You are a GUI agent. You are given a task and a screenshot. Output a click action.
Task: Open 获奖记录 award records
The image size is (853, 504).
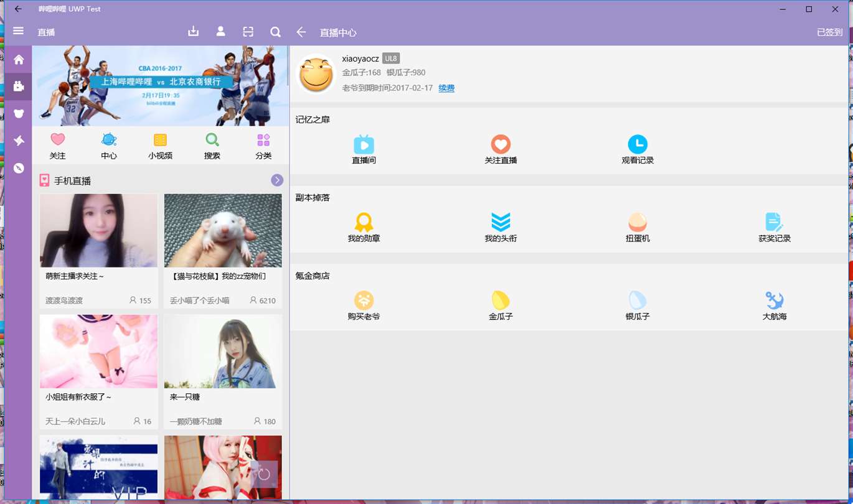point(775,228)
